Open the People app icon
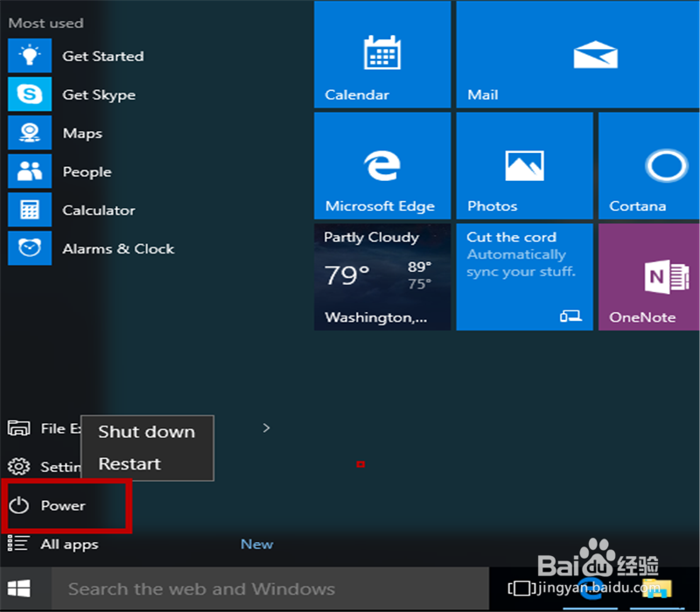Image resolution: width=700 pixels, height=612 pixels. tap(30, 171)
